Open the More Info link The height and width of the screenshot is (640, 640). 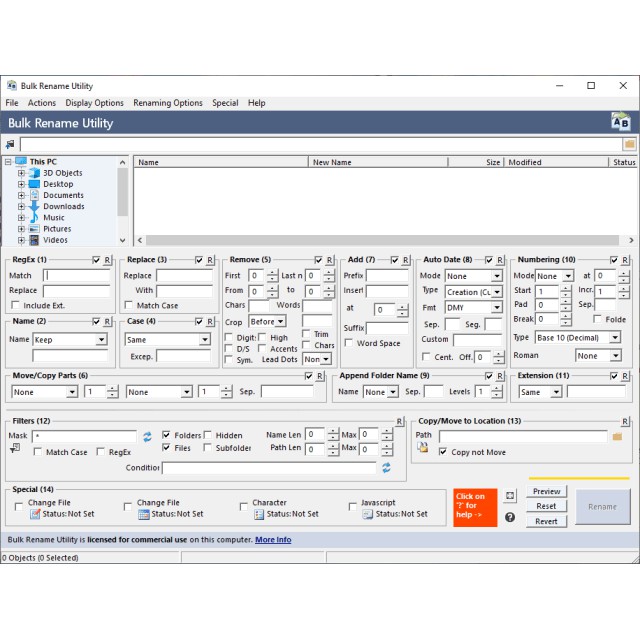(273, 540)
